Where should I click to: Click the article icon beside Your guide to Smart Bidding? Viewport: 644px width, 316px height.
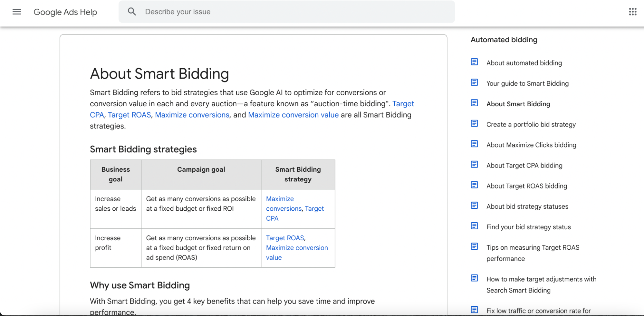click(x=474, y=82)
